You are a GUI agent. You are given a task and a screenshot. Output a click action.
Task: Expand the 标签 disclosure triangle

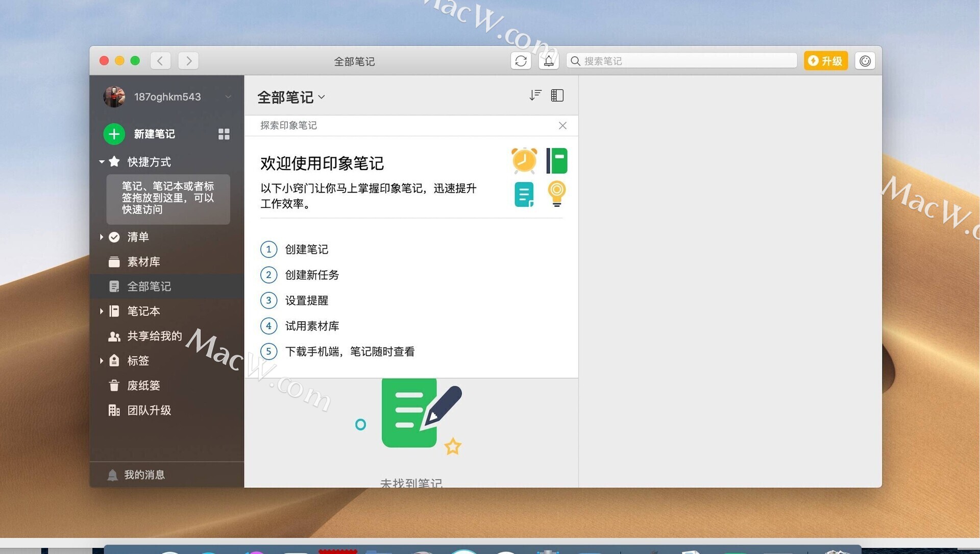[x=102, y=360]
